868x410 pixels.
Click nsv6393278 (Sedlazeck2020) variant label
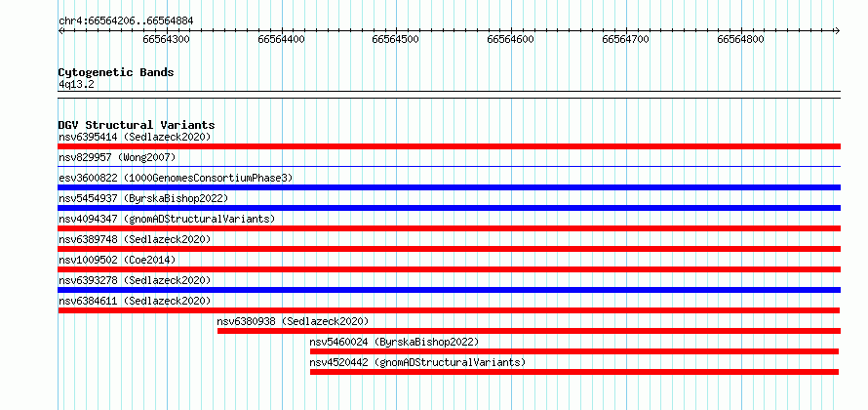[x=135, y=280]
